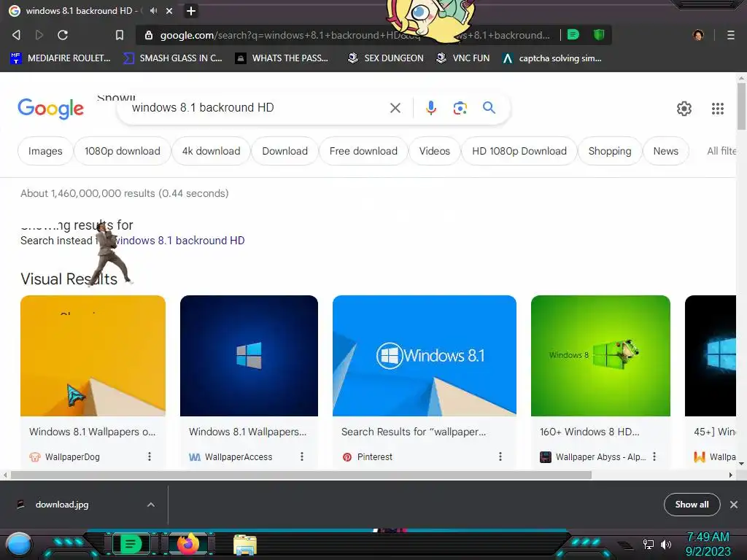Open options for Wallpaper Abyss result

654,456
